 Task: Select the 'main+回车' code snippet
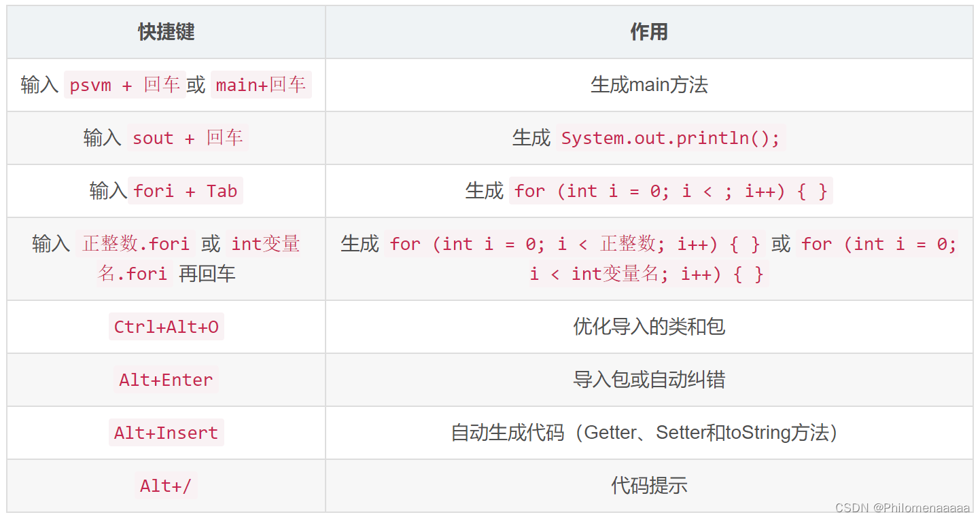coord(261,85)
